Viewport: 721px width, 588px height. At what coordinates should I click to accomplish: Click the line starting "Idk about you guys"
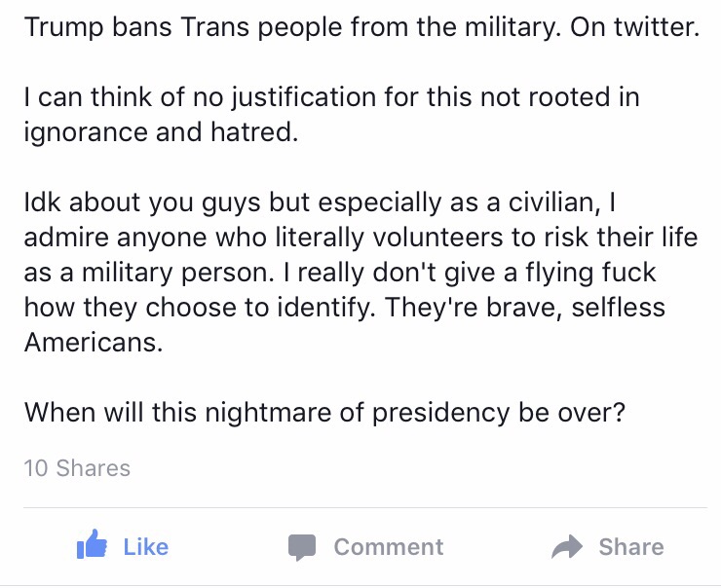point(320,202)
